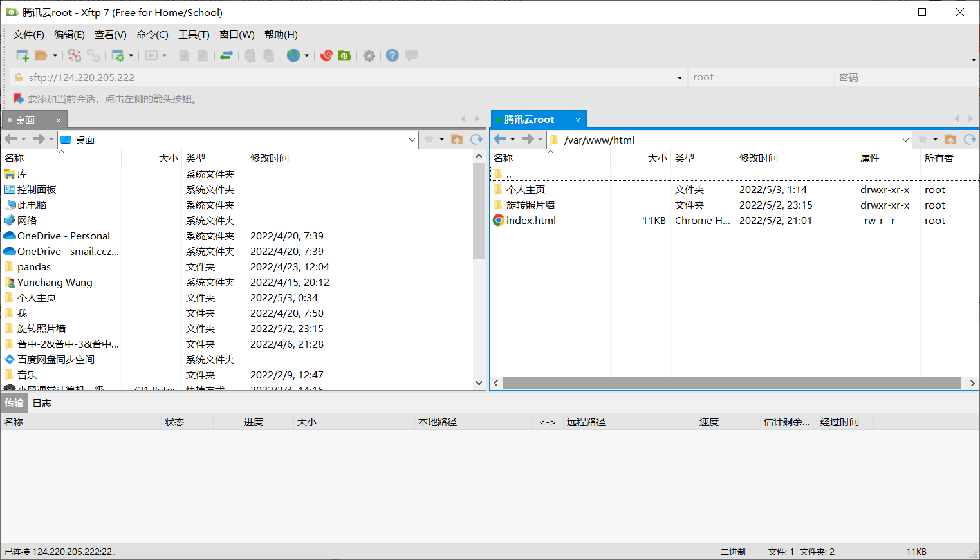Image resolution: width=980 pixels, height=560 pixels.
Task: Open Options via the gear icon
Action: [369, 55]
